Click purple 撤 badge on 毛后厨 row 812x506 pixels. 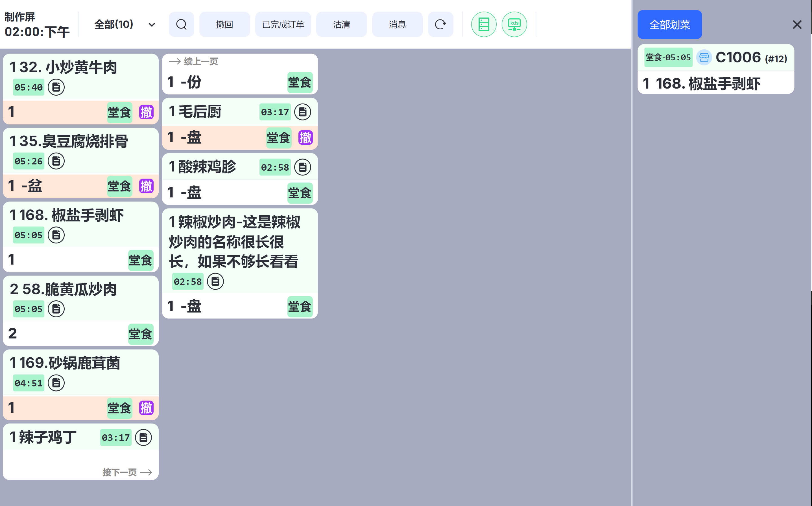(305, 138)
